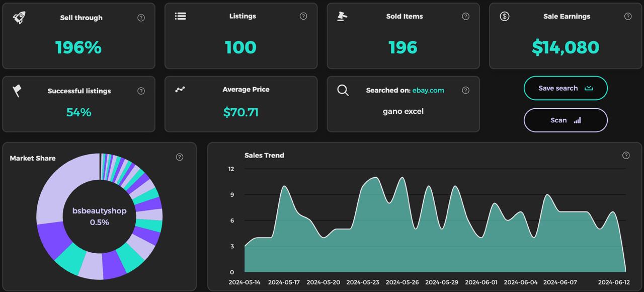The height and width of the screenshot is (292, 644).
Task: Show help info for Sale Earnings
Action: coord(628,16)
